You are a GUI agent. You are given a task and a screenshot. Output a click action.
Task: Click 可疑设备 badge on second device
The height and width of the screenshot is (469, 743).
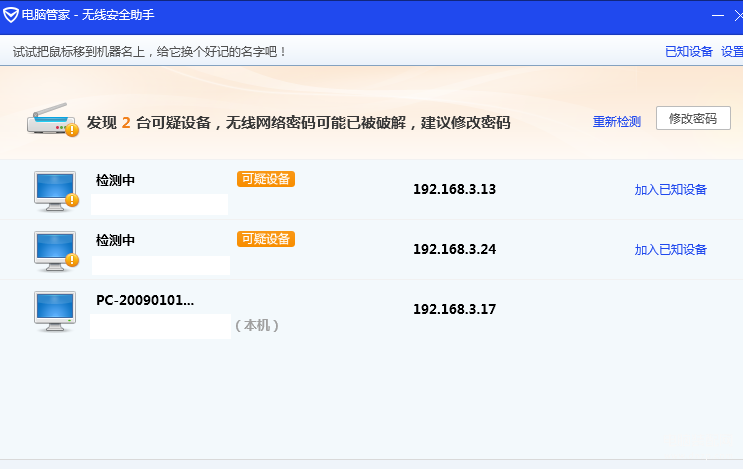click(266, 239)
